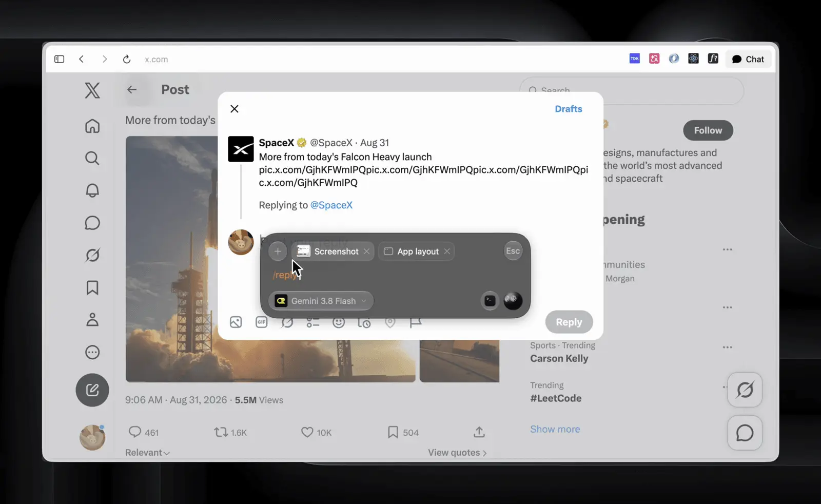Reload the x.com page
Screen dimensions: 821x504
(127, 59)
